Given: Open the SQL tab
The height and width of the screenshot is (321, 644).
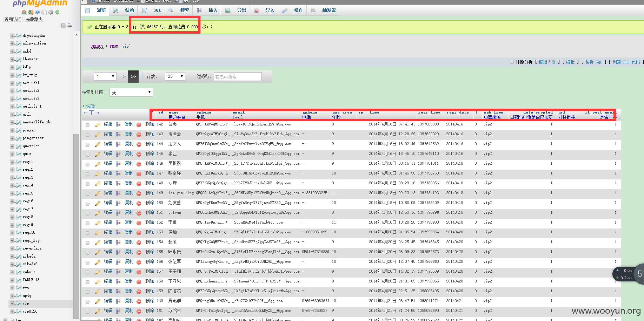Looking at the screenshot, I should pyautogui.click(x=151, y=10).
